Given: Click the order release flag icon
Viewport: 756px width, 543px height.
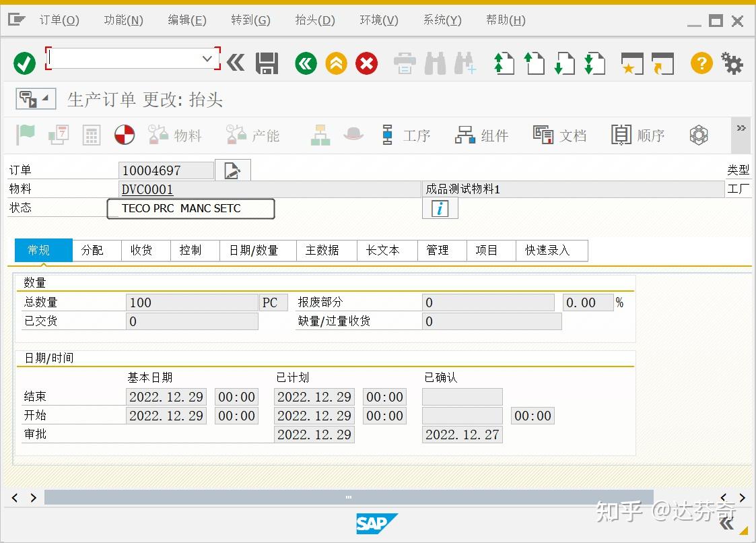Looking at the screenshot, I should click(x=25, y=135).
